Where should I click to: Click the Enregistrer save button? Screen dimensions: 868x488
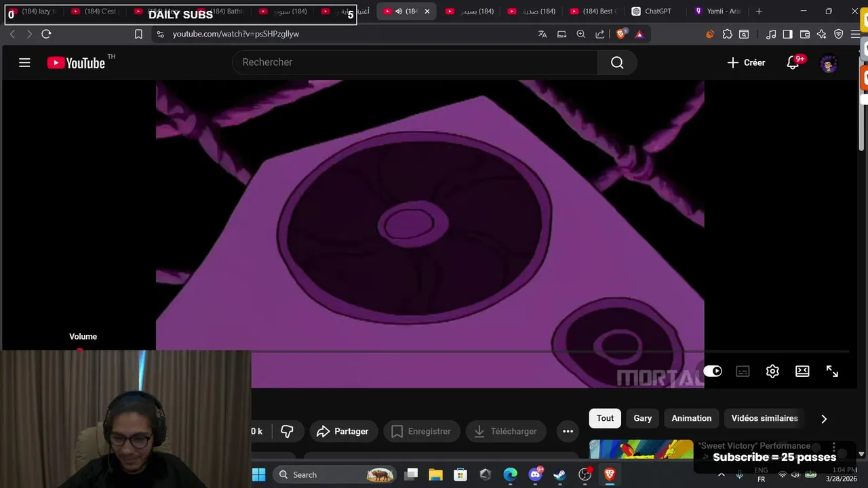(421, 431)
